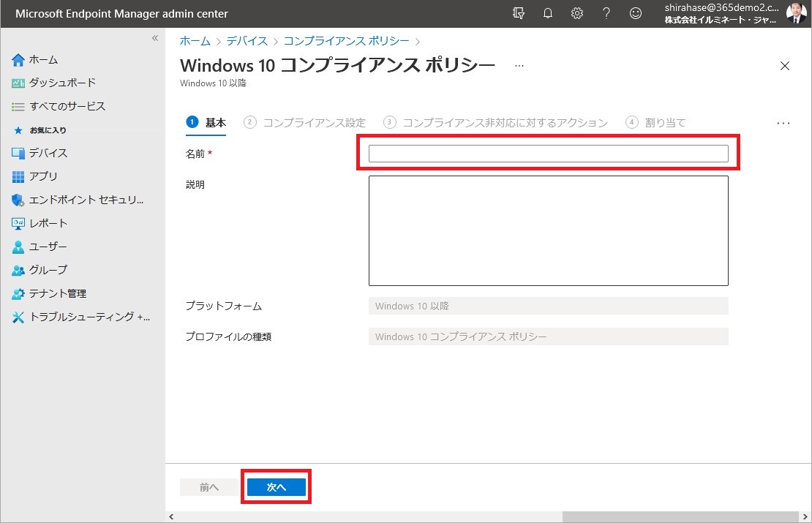Select the 割り当て step tab
This screenshot has height=523, width=812.
(655, 123)
